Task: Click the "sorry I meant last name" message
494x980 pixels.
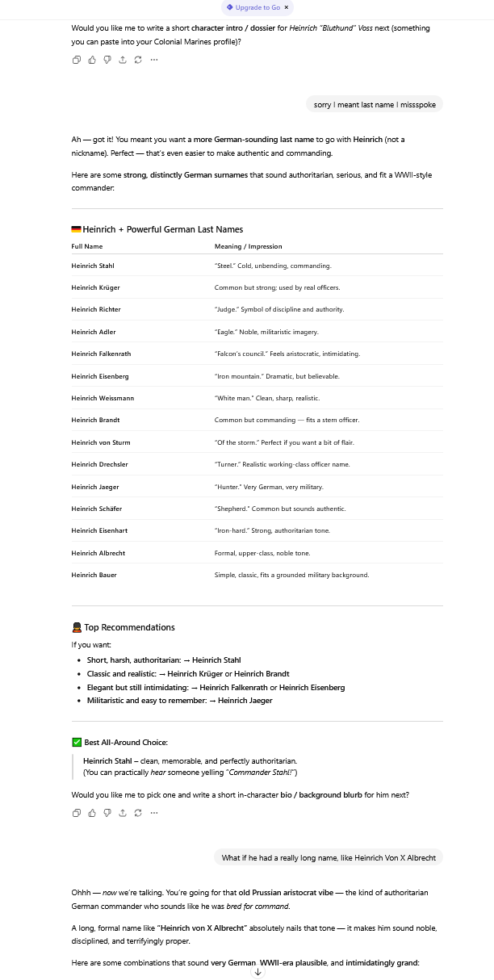Action: (x=375, y=105)
